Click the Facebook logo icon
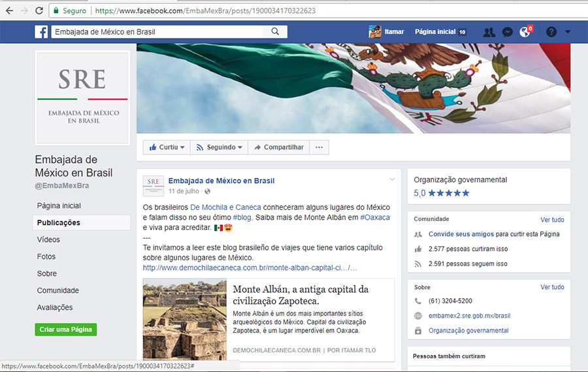 [x=41, y=32]
